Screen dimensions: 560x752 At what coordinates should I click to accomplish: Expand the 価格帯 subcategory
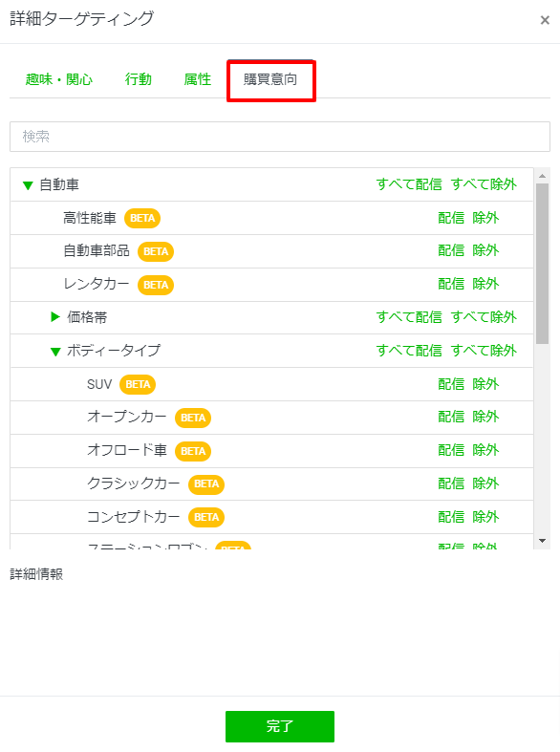click(x=55, y=316)
